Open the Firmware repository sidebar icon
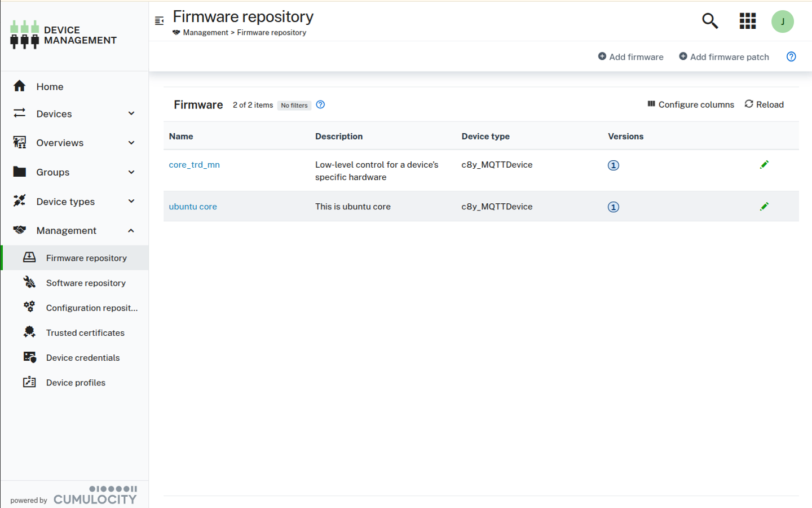Image resolution: width=812 pixels, height=508 pixels. (x=30, y=257)
